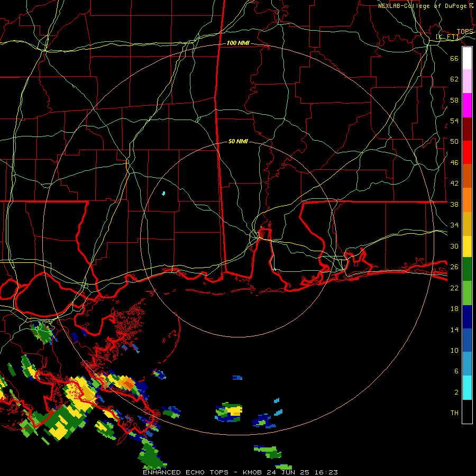Click the '24 JUN 25' date in footer

(289, 472)
